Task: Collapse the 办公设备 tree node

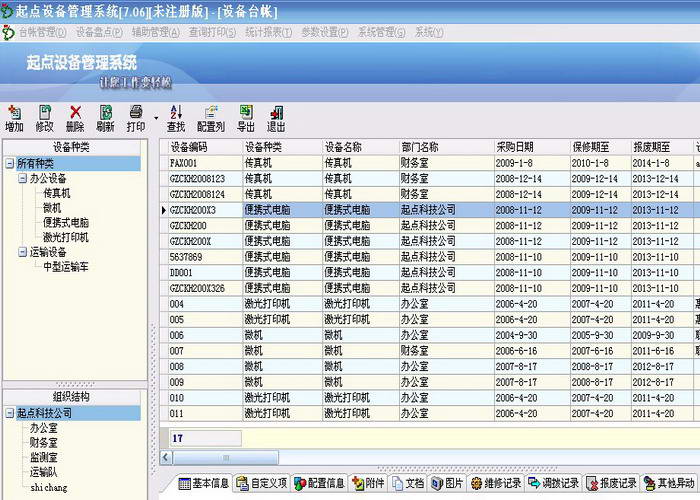Action: click(x=22, y=179)
